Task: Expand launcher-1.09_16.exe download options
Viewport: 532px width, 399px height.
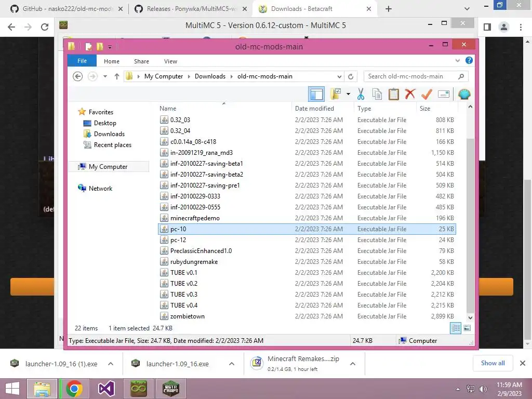Action: tap(232, 364)
